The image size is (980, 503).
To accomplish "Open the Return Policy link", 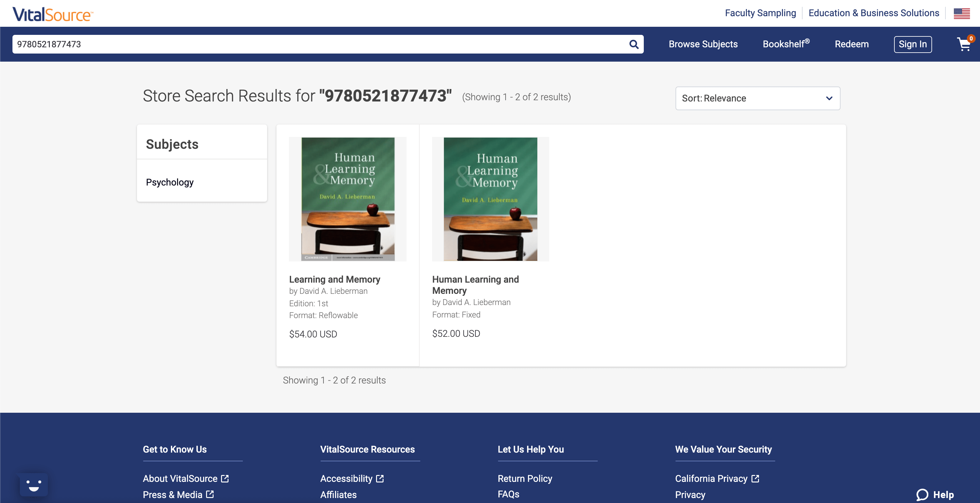I will (x=525, y=479).
